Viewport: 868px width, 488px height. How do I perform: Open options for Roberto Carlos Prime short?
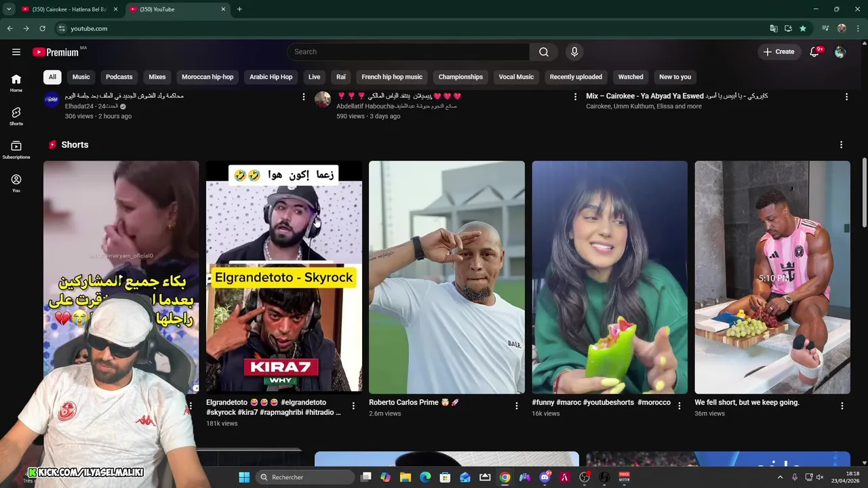tap(516, 406)
